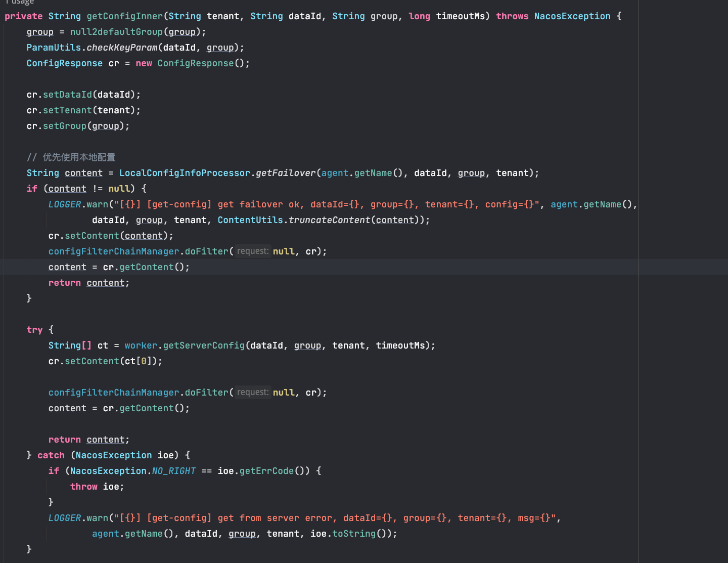Click the throws keyword in method signature
728x563 pixels.
click(x=512, y=16)
